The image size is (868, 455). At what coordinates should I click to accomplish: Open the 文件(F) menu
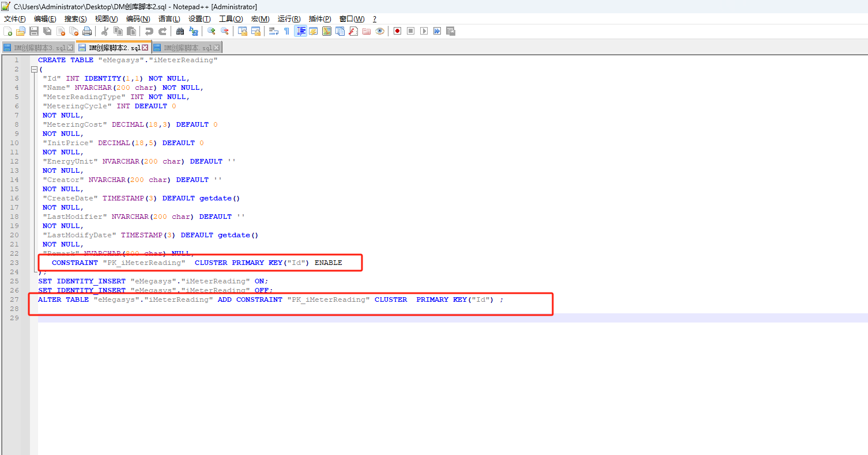pyautogui.click(x=15, y=19)
